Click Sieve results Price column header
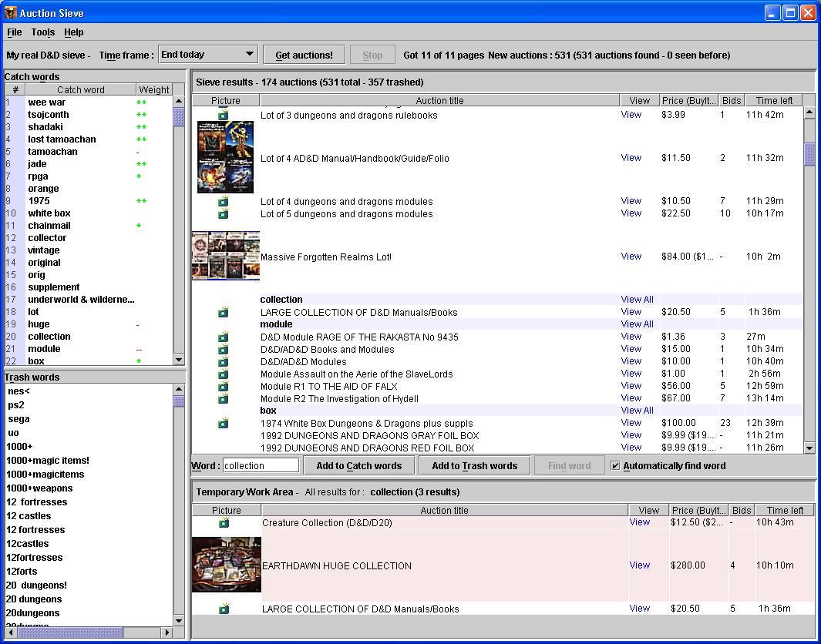Screen dimensions: 821x644 (688, 100)
